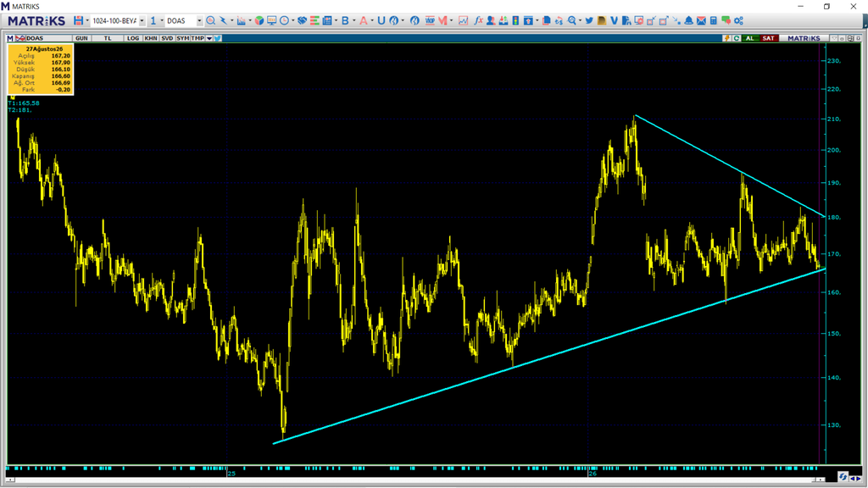Click the blue V toolbar icon
868x488 pixels.
pos(614,20)
